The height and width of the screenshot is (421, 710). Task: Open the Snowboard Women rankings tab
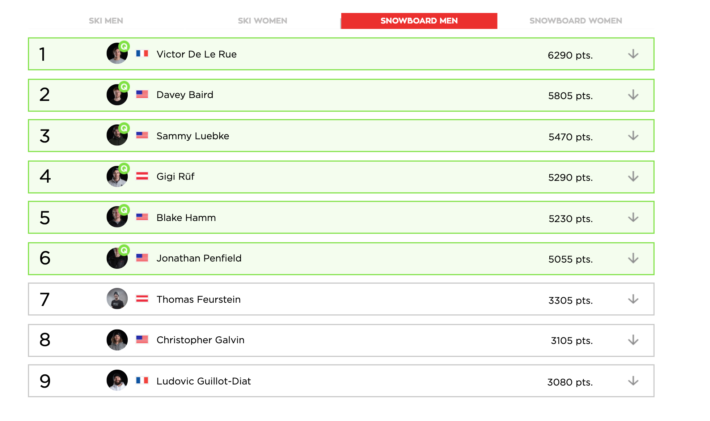[575, 21]
